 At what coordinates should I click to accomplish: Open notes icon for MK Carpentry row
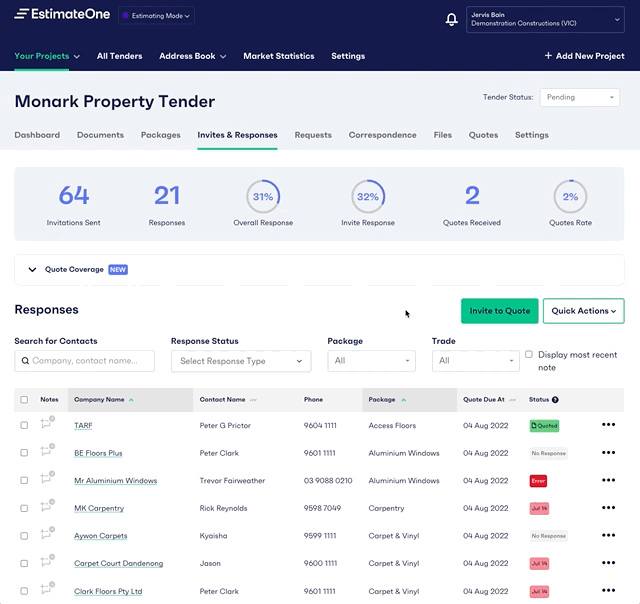tap(47, 507)
